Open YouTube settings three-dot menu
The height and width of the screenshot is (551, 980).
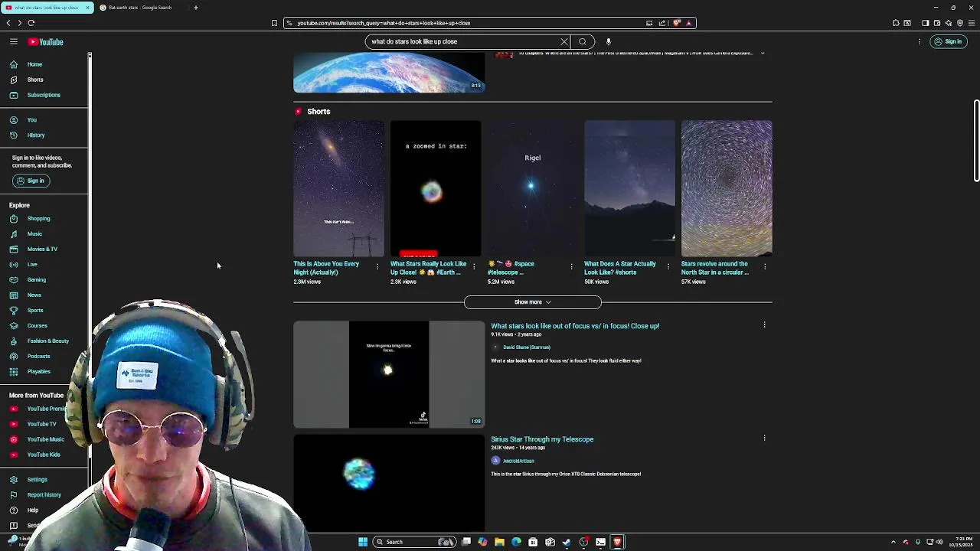point(919,42)
